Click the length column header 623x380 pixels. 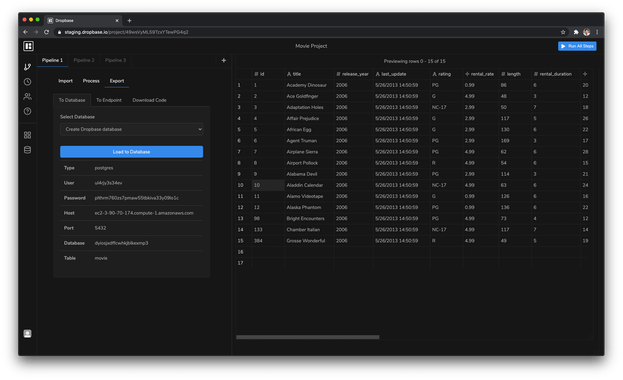(x=515, y=74)
